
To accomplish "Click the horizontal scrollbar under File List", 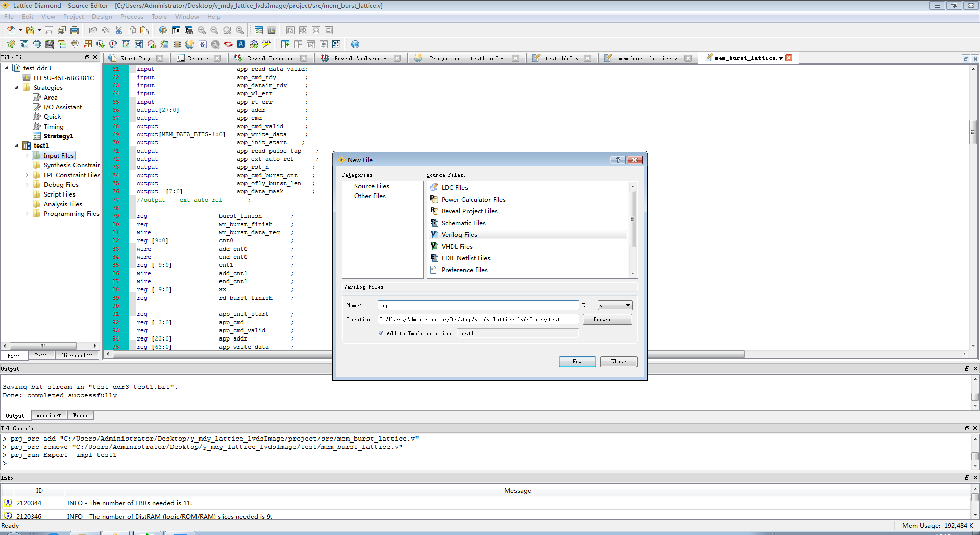I will (x=50, y=346).
